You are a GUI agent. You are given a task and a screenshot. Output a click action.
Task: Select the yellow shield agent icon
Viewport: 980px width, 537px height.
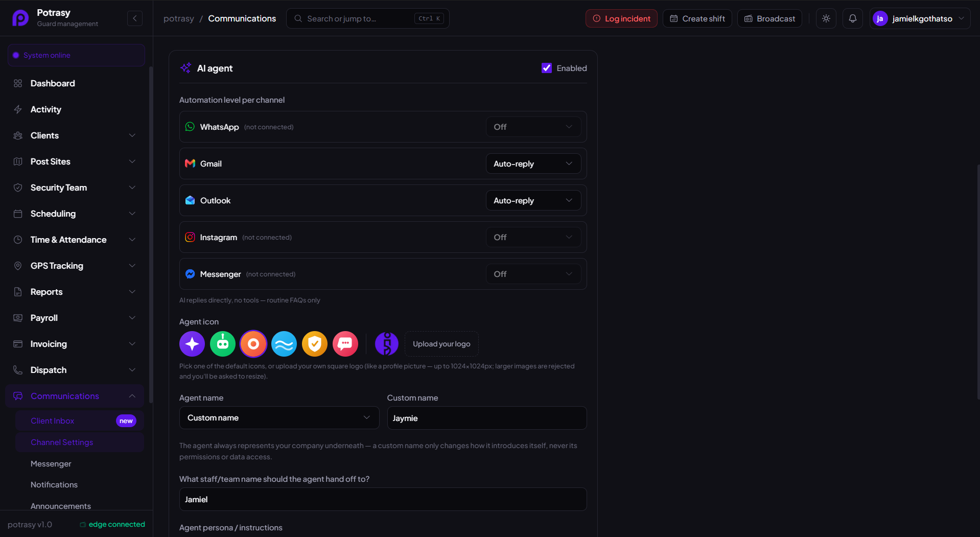point(315,344)
